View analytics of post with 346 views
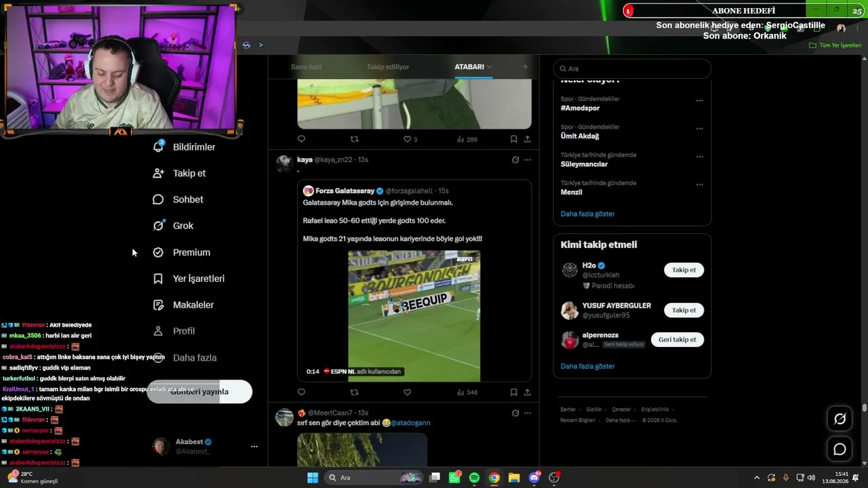868x488 pixels. [467, 392]
